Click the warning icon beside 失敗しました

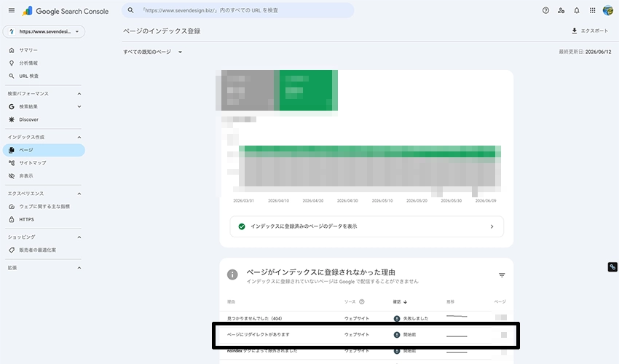point(397,319)
